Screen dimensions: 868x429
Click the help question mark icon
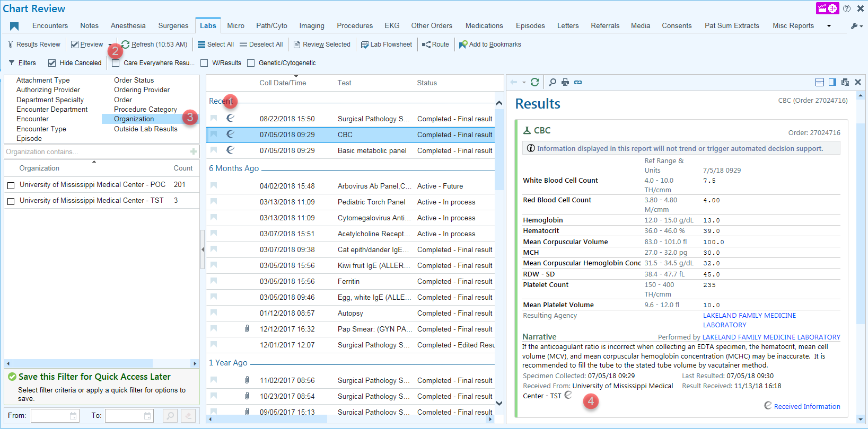coord(847,8)
